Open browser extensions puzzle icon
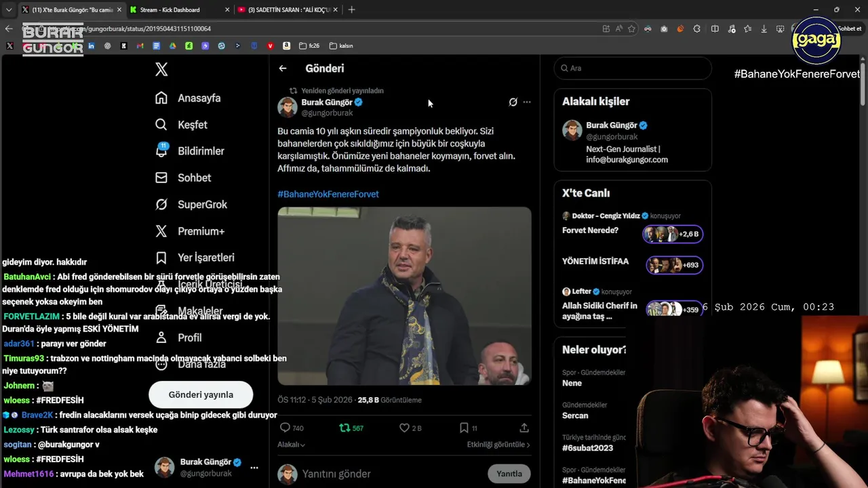This screenshot has width=868, height=488. point(697,28)
